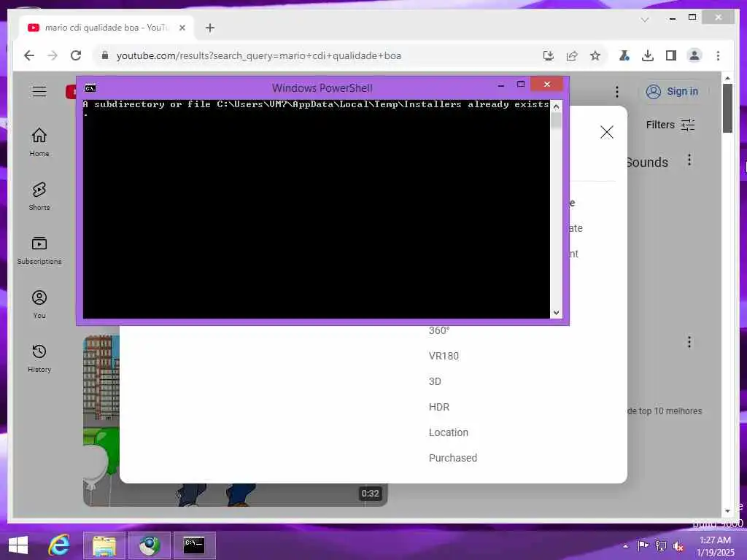Screen dimensions: 747x560
Task: Open File Explorer from the taskbar
Action: tap(104, 545)
